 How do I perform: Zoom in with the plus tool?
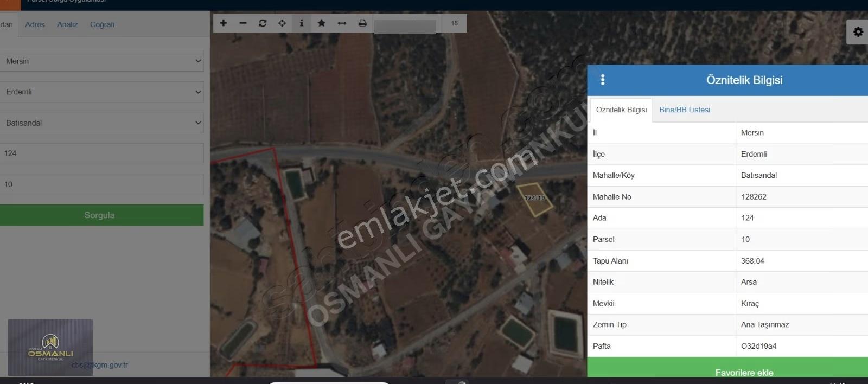[224, 23]
